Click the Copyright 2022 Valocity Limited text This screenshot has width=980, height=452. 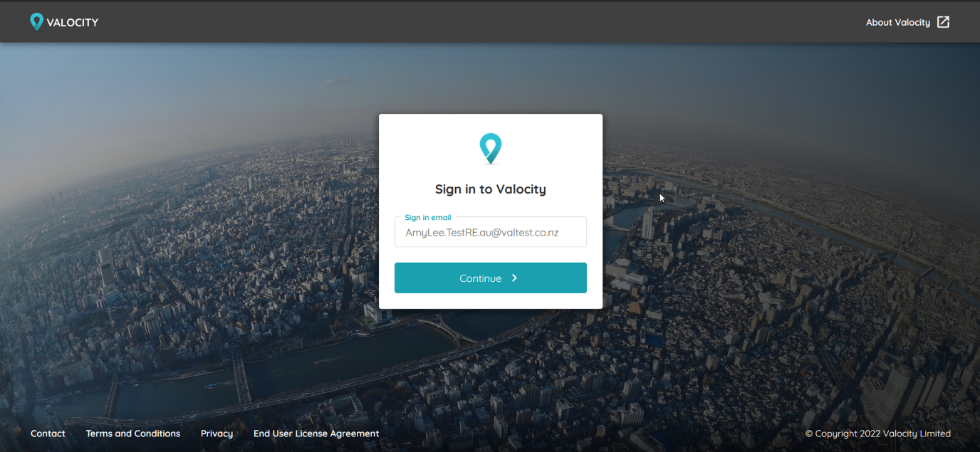878,433
